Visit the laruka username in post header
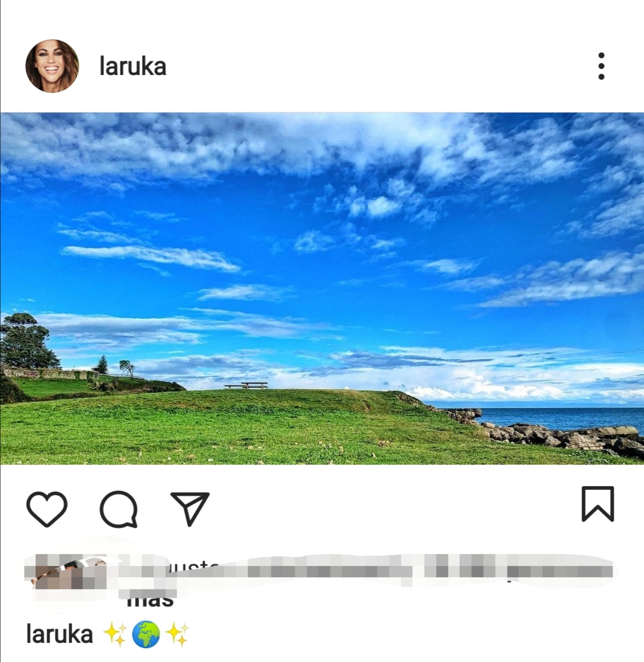 [x=133, y=67]
